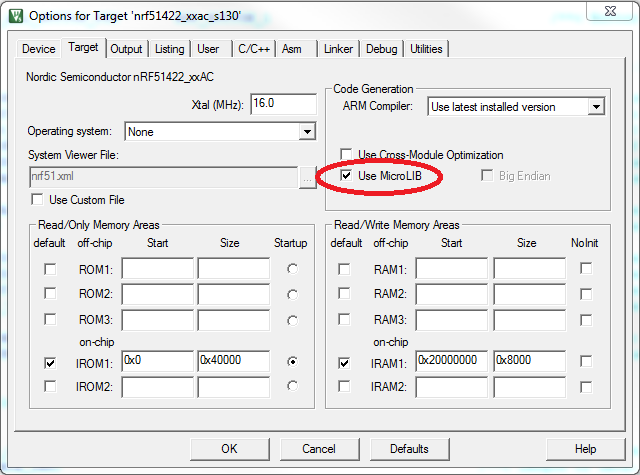Image resolution: width=640 pixels, height=475 pixels.
Task: Tick ROM3 default checkbox
Action: 50,319
